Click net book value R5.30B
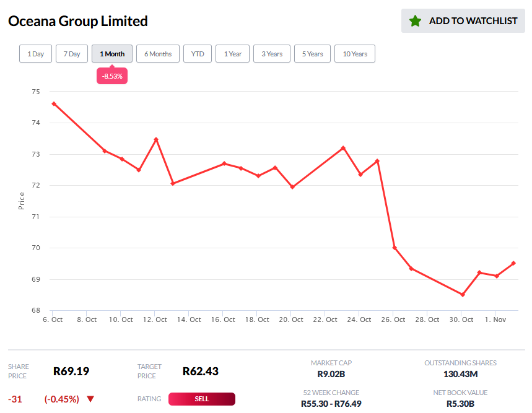Viewport: 532px width, 413px height. click(460, 404)
